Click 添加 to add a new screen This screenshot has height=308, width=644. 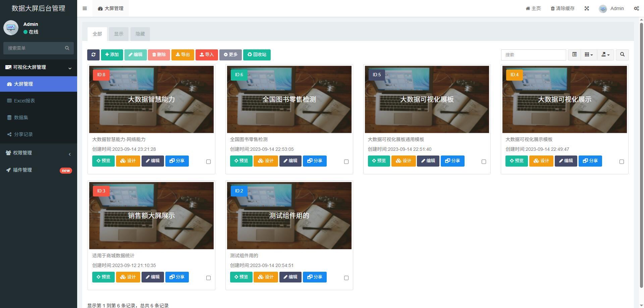pos(112,55)
